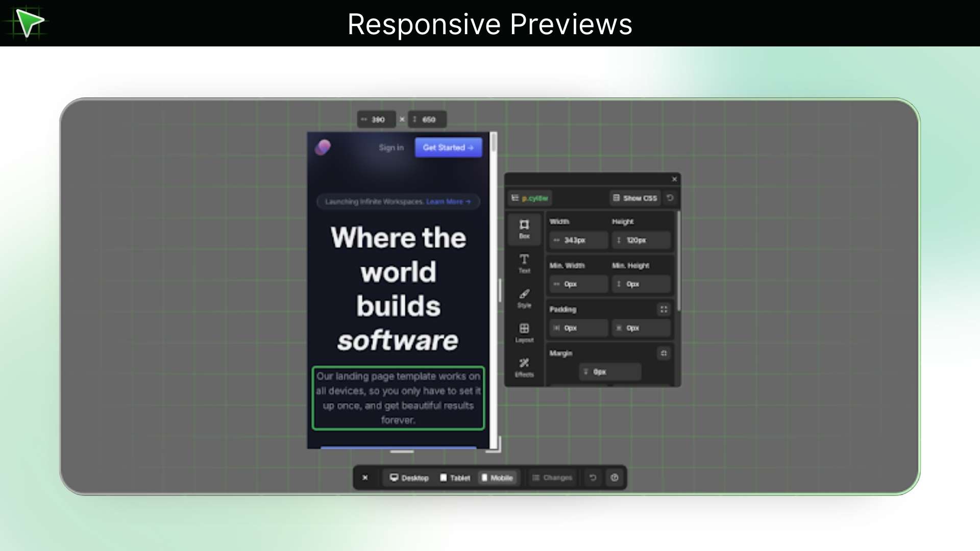The height and width of the screenshot is (551, 980).
Task: Open the Box properties section
Action: click(x=524, y=229)
